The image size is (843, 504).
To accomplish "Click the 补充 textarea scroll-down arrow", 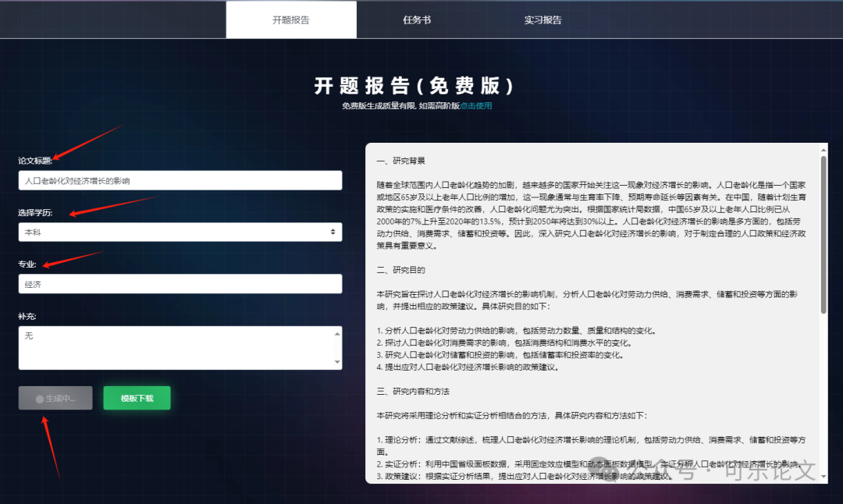I will (337, 362).
